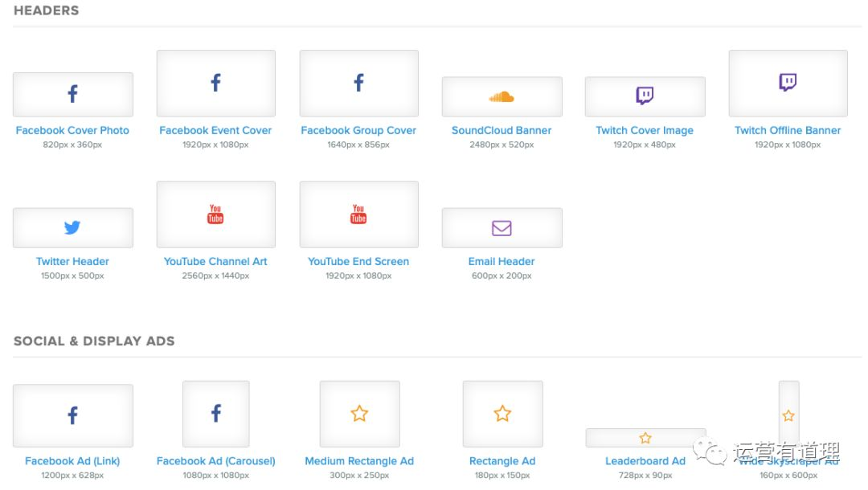This screenshot has height=490, width=868.
Task: Click the Email Header link
Action: 502,262
